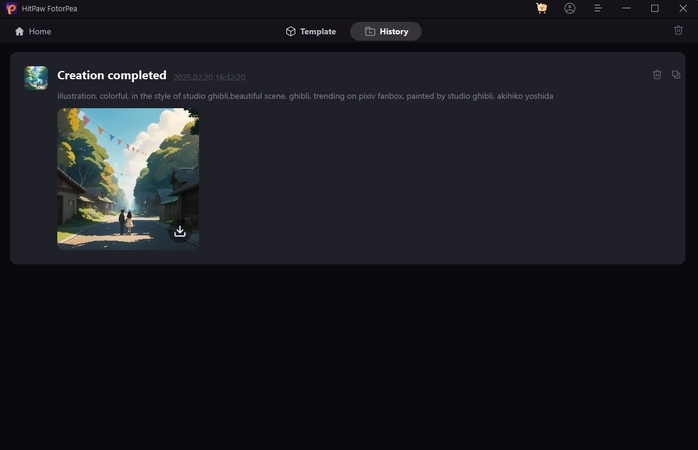This screenshot has width=698, height=450.
Task: Click the small creation avatar thumbnail
Action: pos(36,78)
